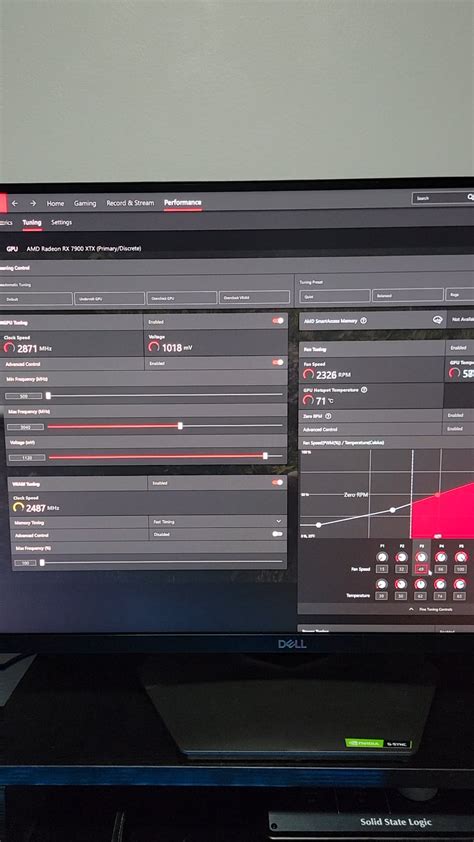Go back with the left arrow
The image size is (474, 842).
click(x=15, y=203)
